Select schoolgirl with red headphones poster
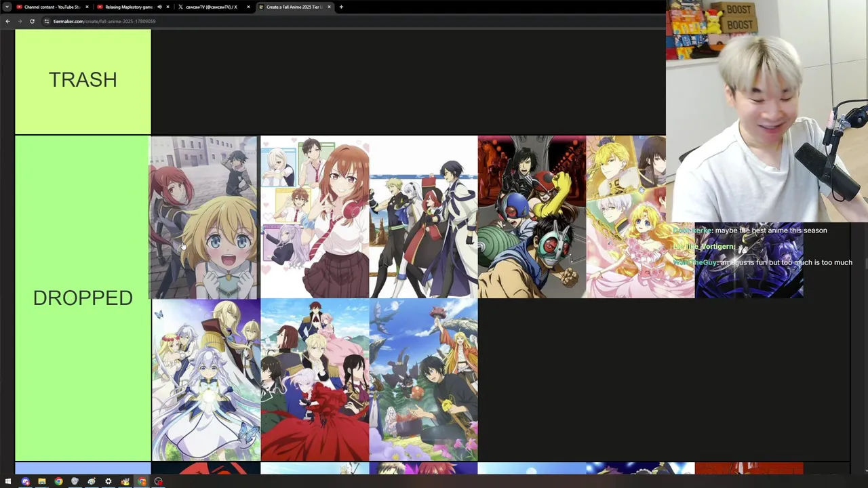Screen dimensions: 868x488 [315, 218]
